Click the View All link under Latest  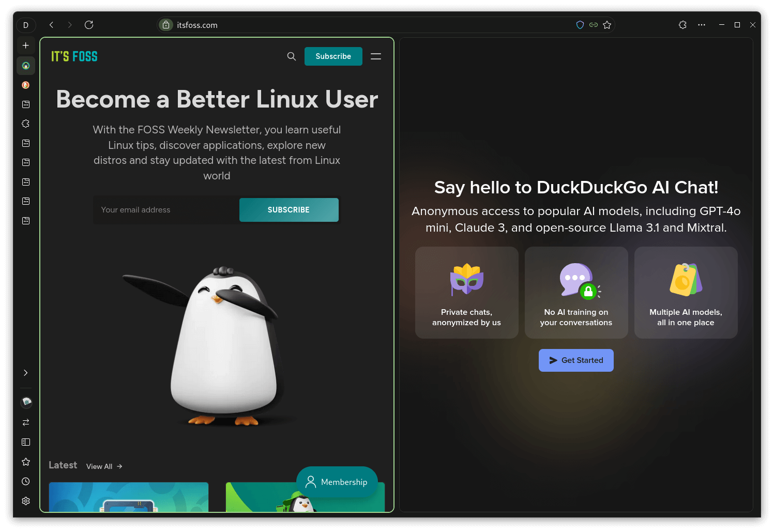pyautogui.click(x=99, y=466)
